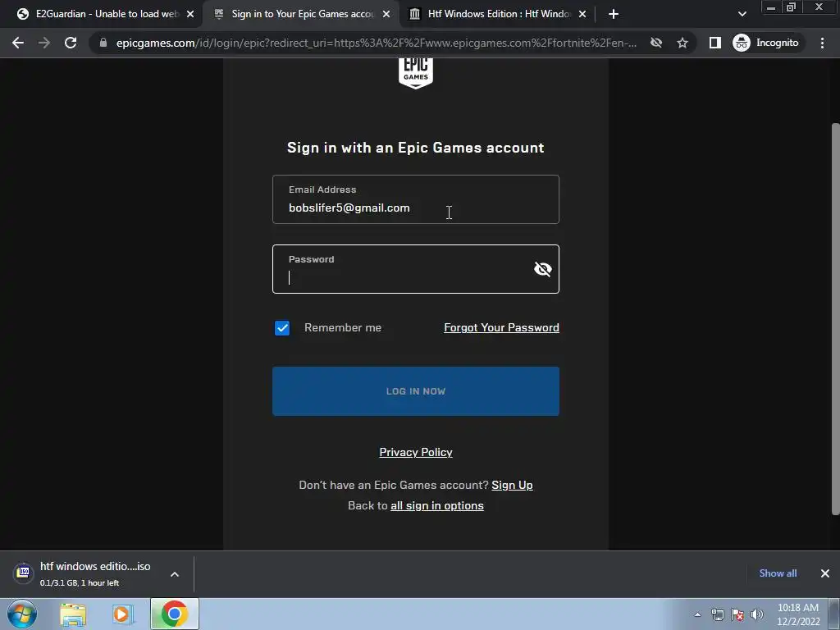Click the taskbar clock showing 10:18 AM
The width and height of the screenshot is (840, 630).
coord(798,614)
